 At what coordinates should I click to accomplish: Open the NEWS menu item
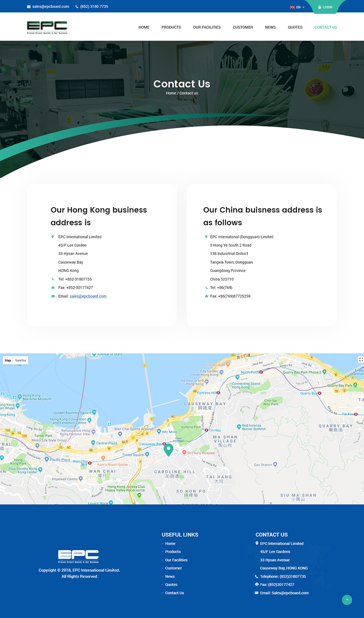click(271, 27)
